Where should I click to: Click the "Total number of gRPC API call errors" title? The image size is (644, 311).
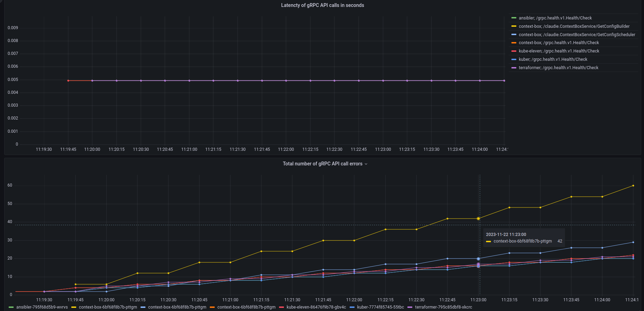point(323,164)
